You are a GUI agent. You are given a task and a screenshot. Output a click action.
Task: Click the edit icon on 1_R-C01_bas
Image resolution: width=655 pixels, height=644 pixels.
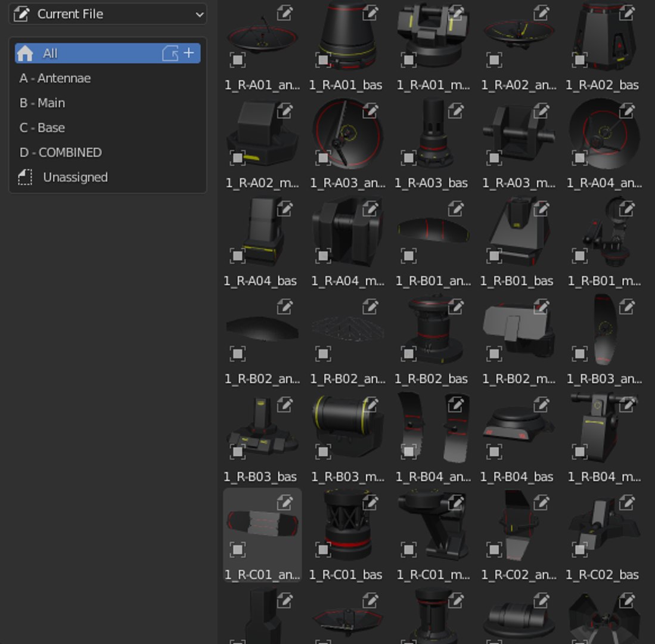click(370, 503)
